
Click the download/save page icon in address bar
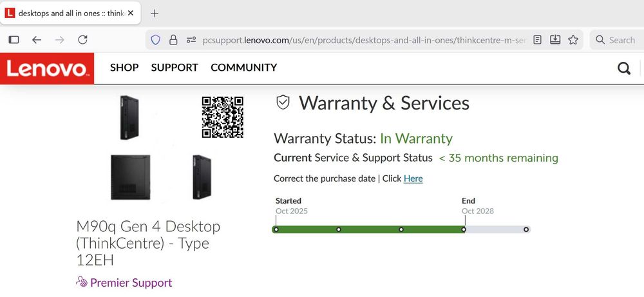[555, 39]
